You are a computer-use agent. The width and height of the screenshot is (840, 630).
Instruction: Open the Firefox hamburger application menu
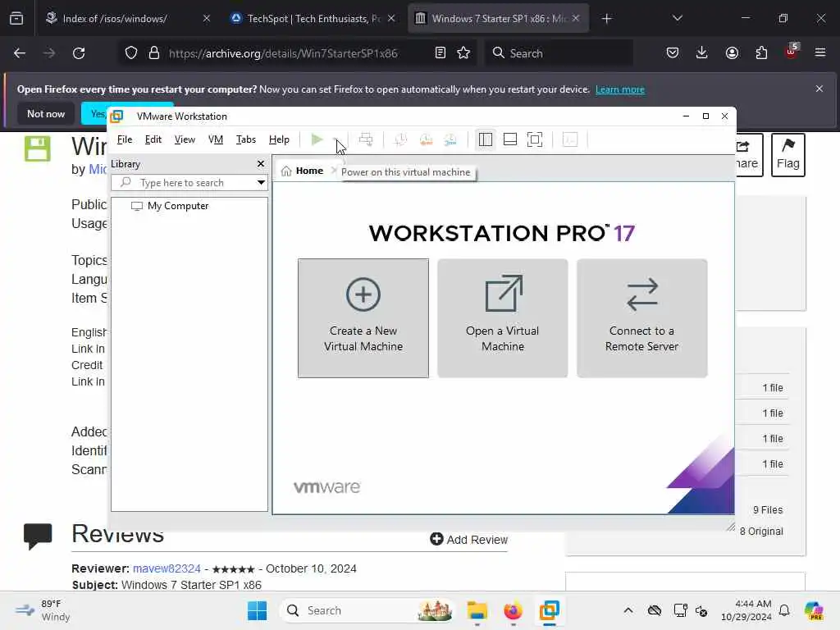[820, 53]
